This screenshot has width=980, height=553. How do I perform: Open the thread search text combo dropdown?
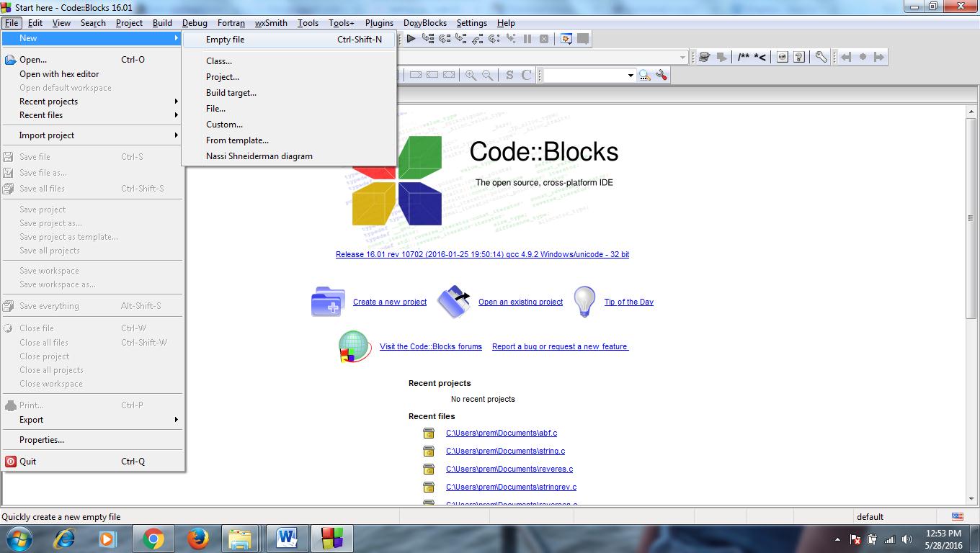630,75
